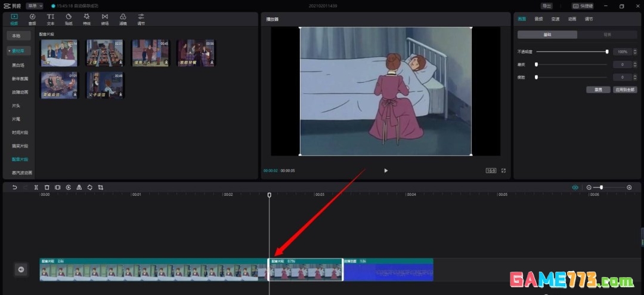Download the 02:31 classroom clip
The width and height of the screenshot is (644, 295).
tap(120, 63)
